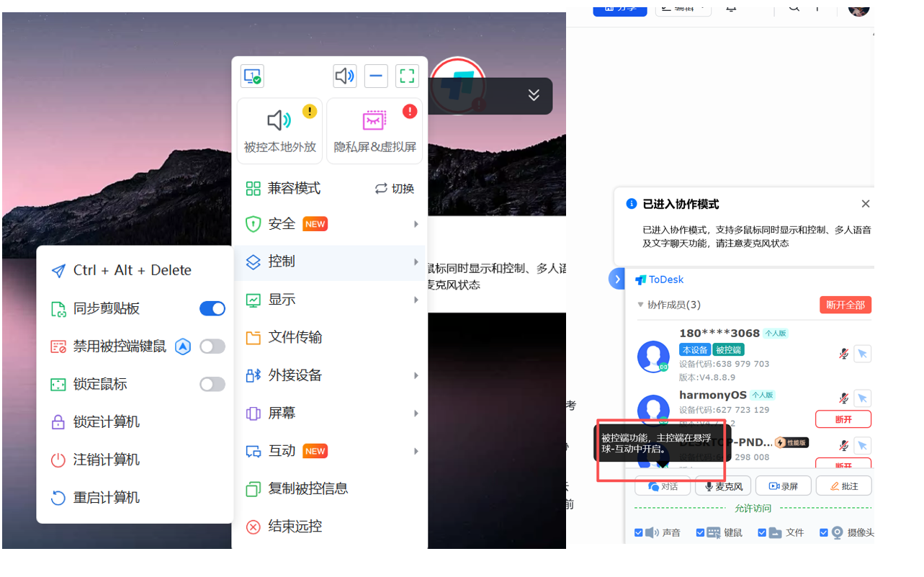
Task: Click the dash icon to collapse ToDesk toolbar
Action: click(x=376, y=76)
